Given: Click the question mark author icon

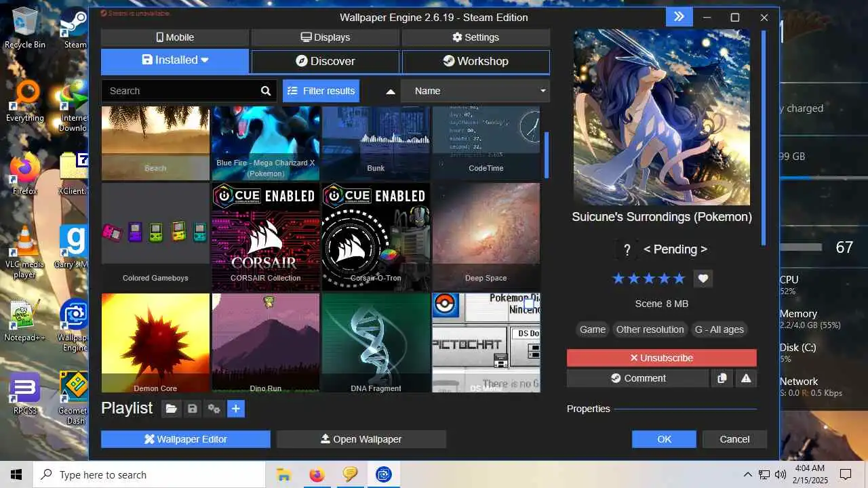Looking at the screenshot, I should (627, 250).
